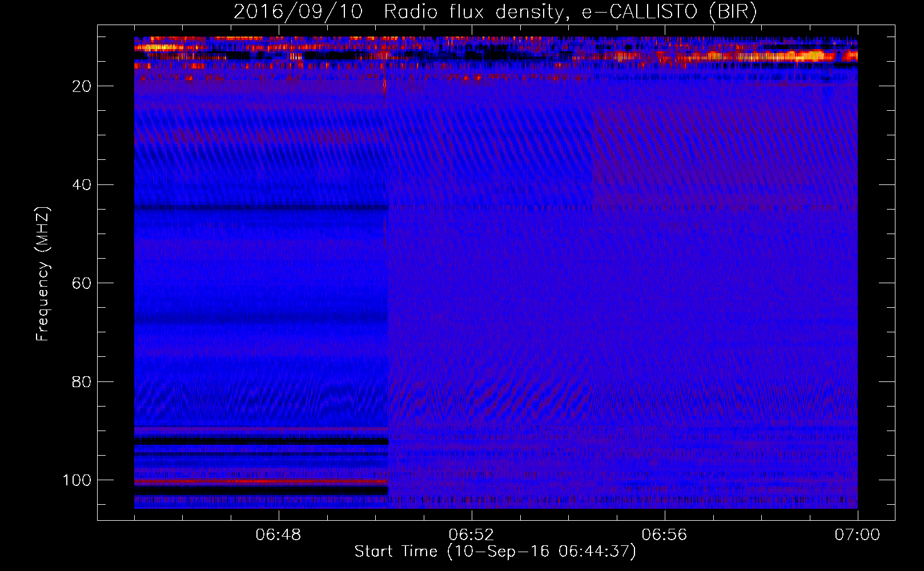
Task: Click the '06:56' time tick label
Action: (x=664, y=535)
